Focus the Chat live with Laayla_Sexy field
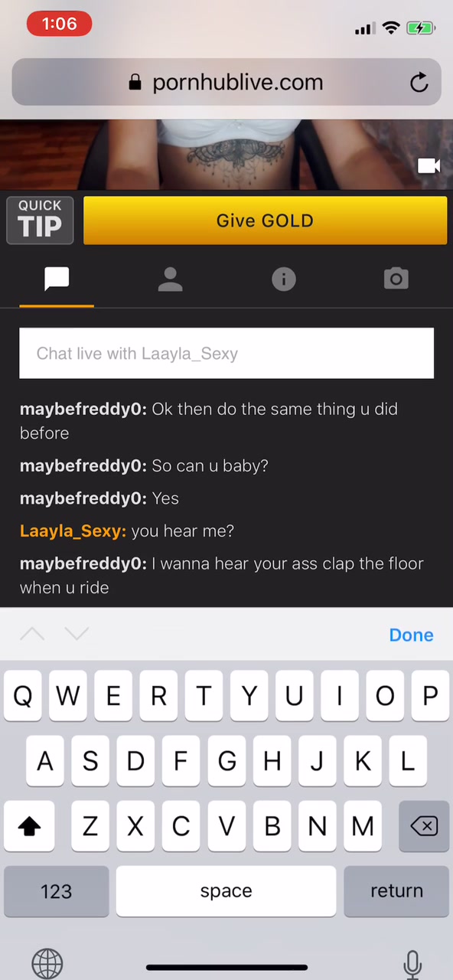This screenshot has width=453, height=980. click(226, 353)
